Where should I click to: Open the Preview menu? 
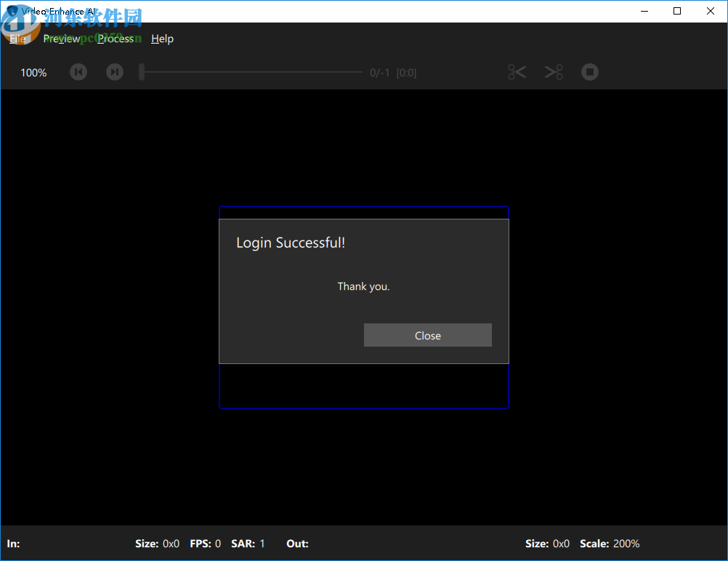tap(62, 39)
